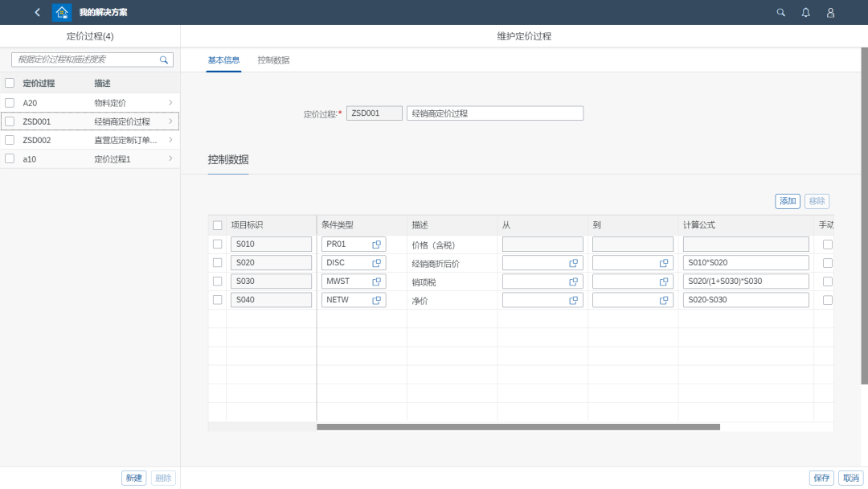The width and height of the screenshot is (868, 489).
Task: Click the 保存 button
Action: pyautogui.click(x=821, y=478)
